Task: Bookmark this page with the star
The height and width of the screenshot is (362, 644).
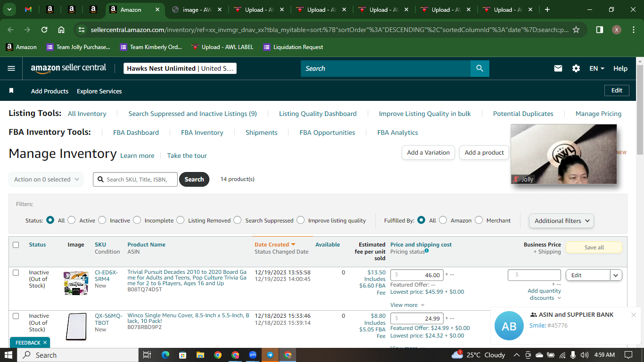Action: (576, 30)
